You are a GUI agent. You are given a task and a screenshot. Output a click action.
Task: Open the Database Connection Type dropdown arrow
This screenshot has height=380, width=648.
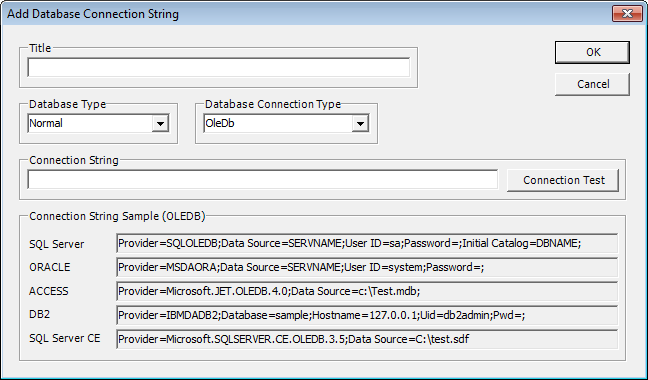(x=360, y=124)
